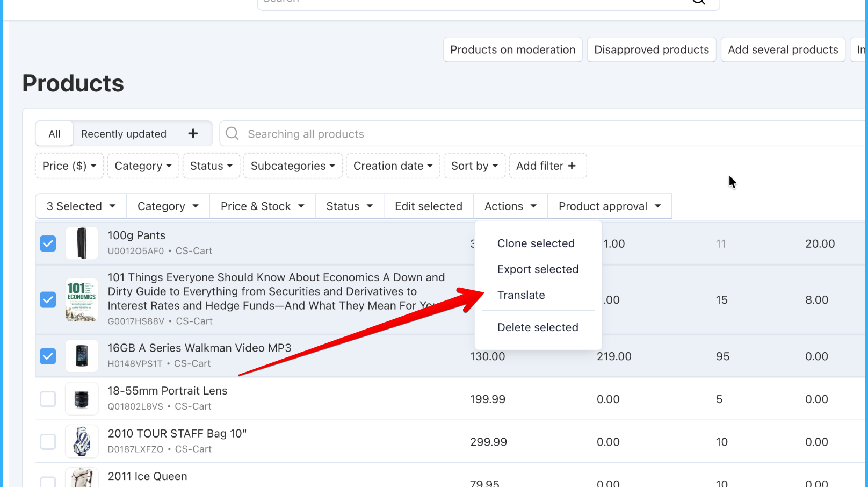Screen dimensions: 868x487
Task: Select Clone selected menu entry
Action: [x=536, y=243]
